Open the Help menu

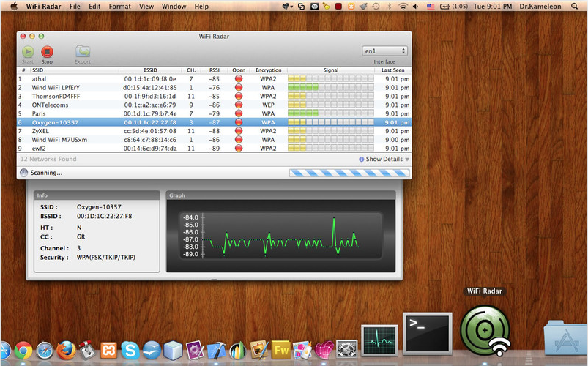(201, 7)
